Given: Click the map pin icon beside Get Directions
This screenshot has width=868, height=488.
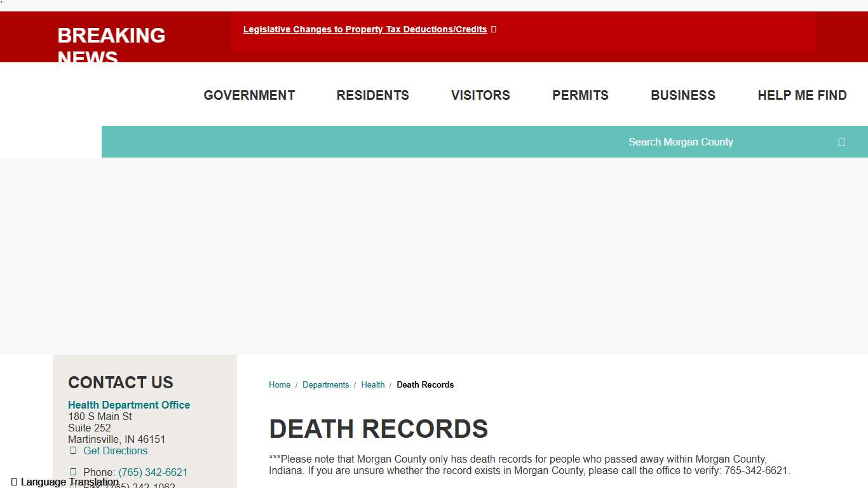Looking at the screenshot, I should click(x=73, y=451).
